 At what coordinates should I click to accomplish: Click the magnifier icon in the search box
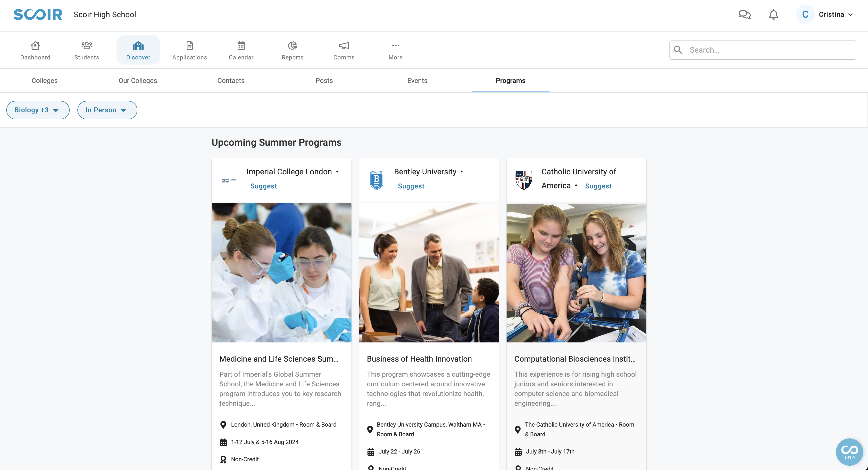click(678, 50)
